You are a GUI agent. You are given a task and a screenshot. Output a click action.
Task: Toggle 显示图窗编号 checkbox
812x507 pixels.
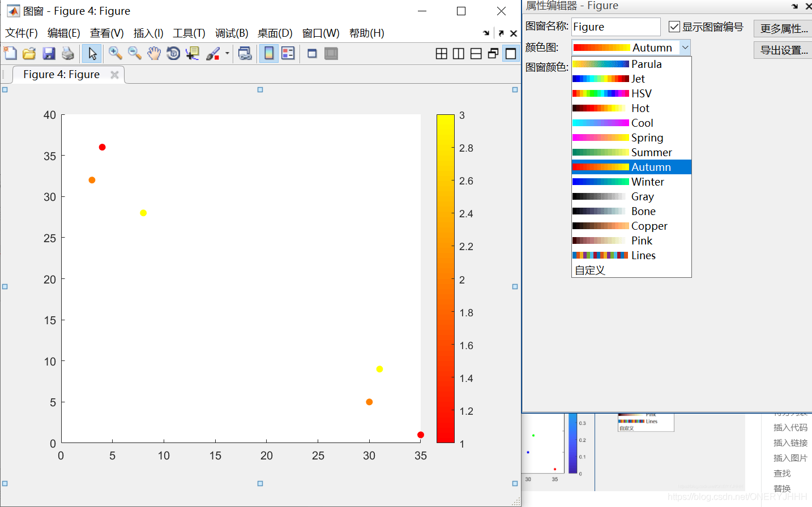point(674,27)
